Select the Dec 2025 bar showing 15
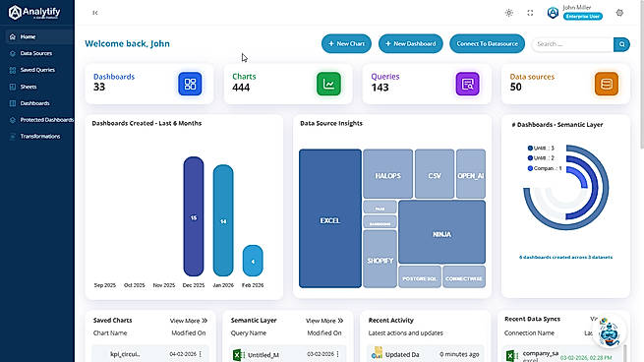644x362 pixels. (194, 216)
